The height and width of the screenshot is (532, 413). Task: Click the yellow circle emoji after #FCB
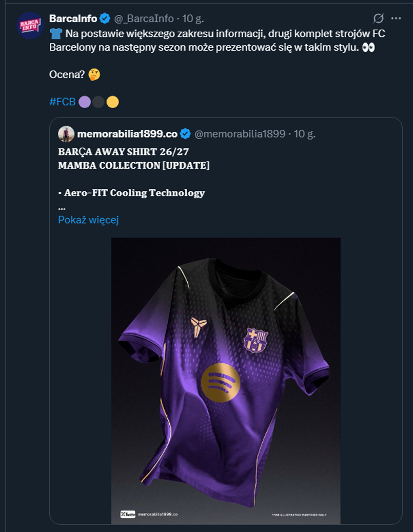112,102
